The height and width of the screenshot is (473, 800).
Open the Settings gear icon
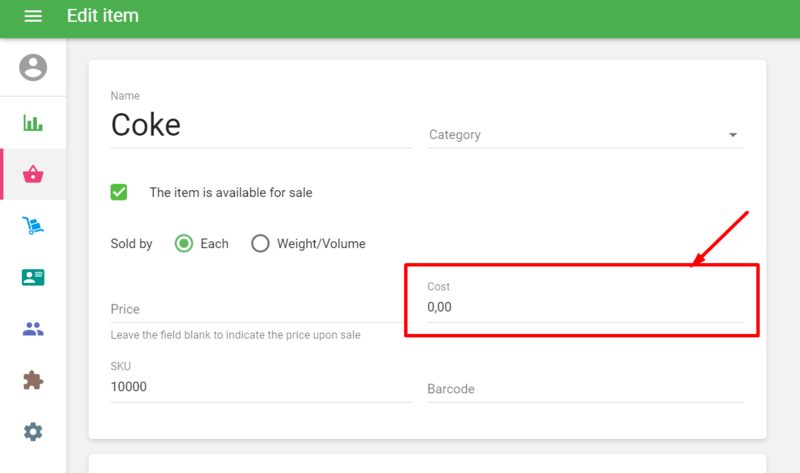(x=33, y=432)
